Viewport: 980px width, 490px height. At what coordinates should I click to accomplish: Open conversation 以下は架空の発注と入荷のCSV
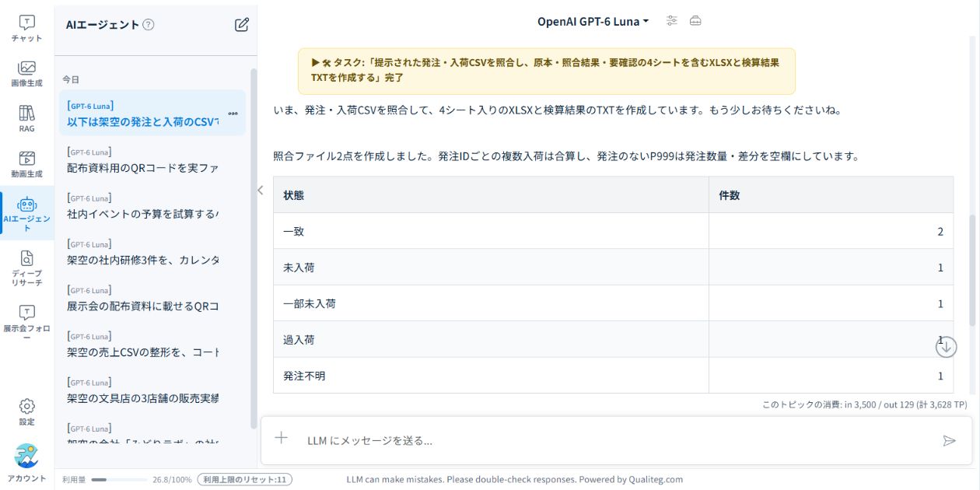point(152,114)
